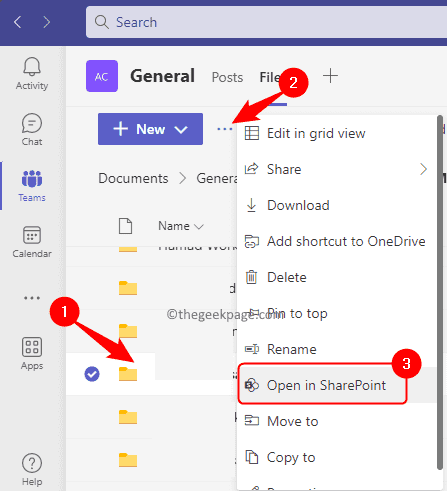
Task: Add a tab with the plus icon
Action: coord(330,76)
